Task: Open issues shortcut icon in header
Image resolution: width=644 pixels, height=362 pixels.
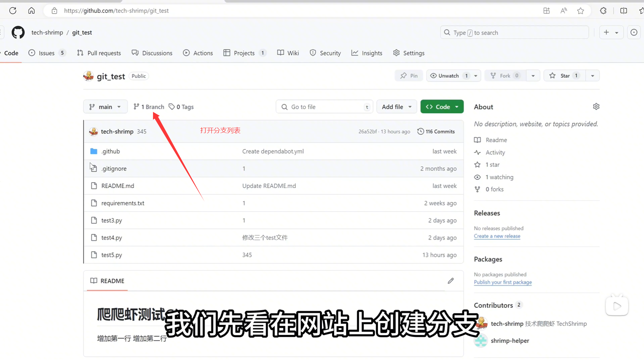Action: pyautogui.click(x=634, y=33)
